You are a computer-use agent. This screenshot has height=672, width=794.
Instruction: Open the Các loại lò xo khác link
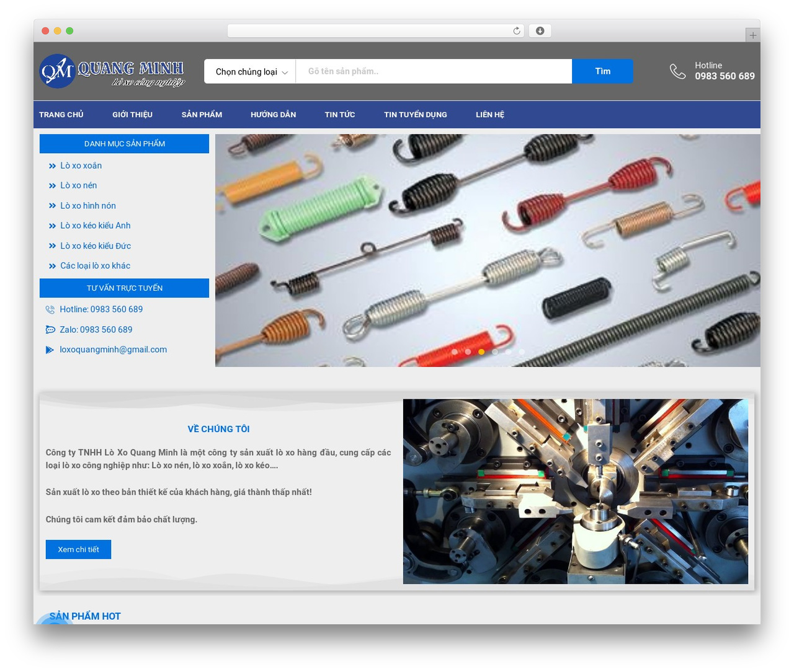pyautogui.click(x=95, y=266)
